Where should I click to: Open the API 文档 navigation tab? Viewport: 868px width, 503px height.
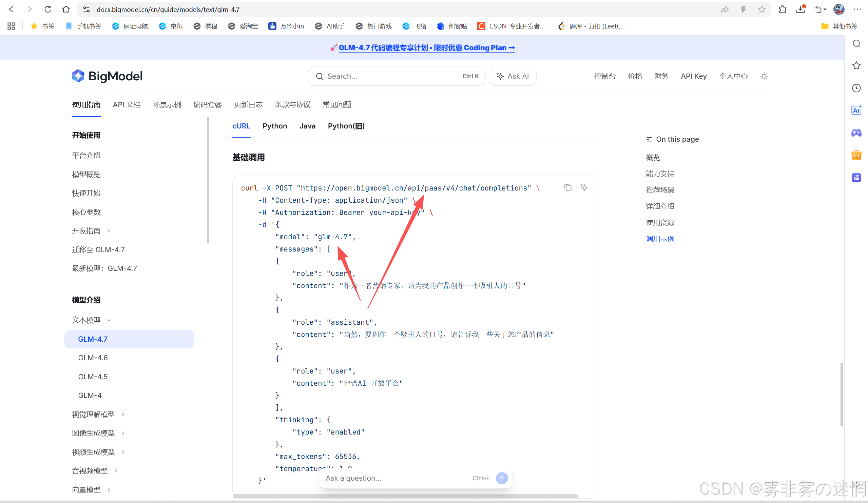pos(127,105)
